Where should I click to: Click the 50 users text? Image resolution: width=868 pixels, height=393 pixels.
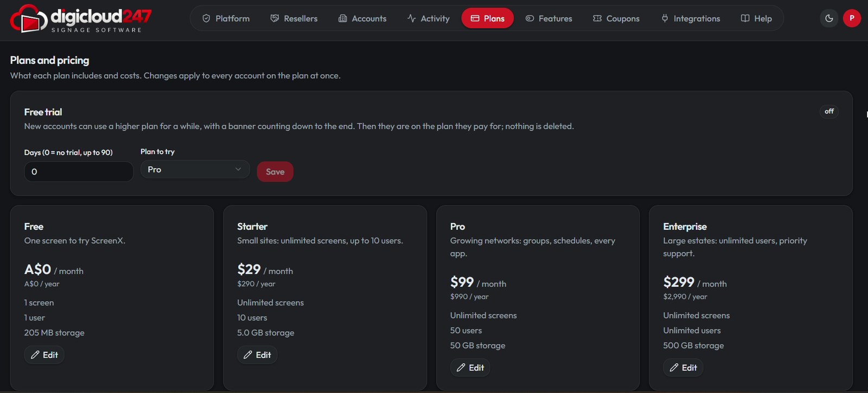click(x=466, y=331)
